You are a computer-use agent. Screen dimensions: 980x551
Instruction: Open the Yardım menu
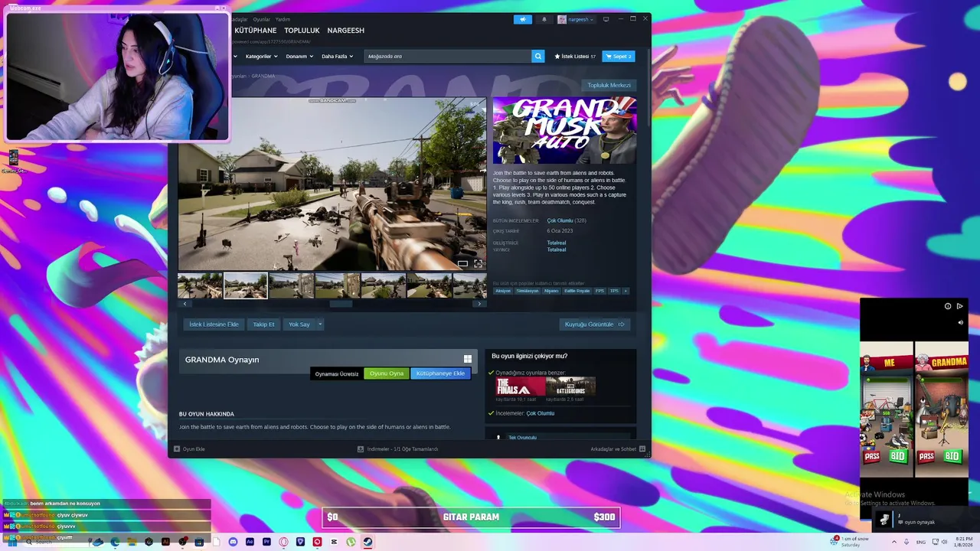(x=283, y=19)
